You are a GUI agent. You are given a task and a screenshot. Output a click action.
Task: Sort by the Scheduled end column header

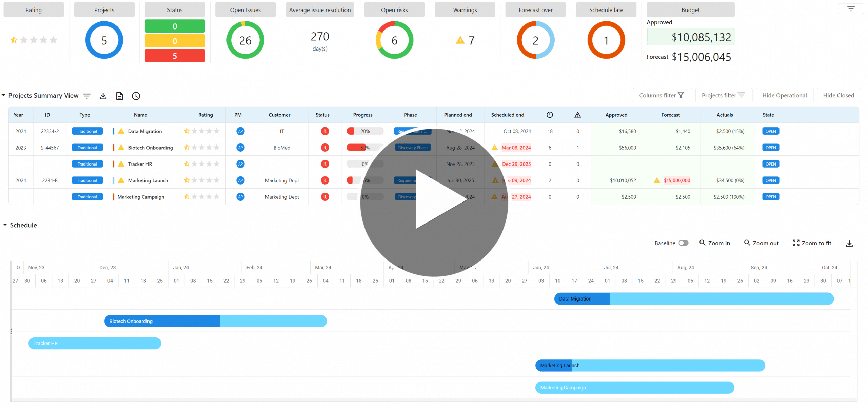[508, 115]
